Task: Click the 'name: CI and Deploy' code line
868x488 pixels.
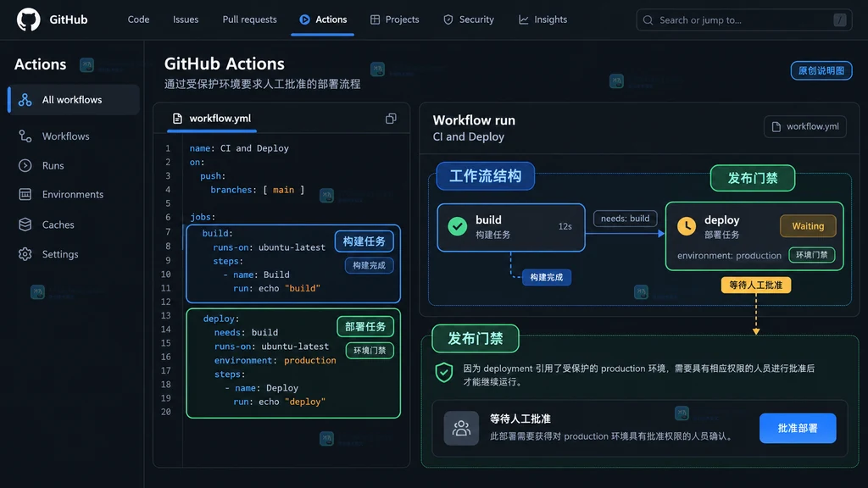Action: coord(239,148)
